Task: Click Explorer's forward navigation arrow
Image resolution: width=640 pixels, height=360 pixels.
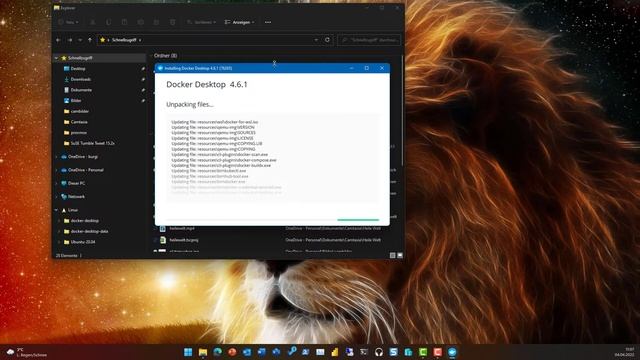Action: (x=70, y=40)
